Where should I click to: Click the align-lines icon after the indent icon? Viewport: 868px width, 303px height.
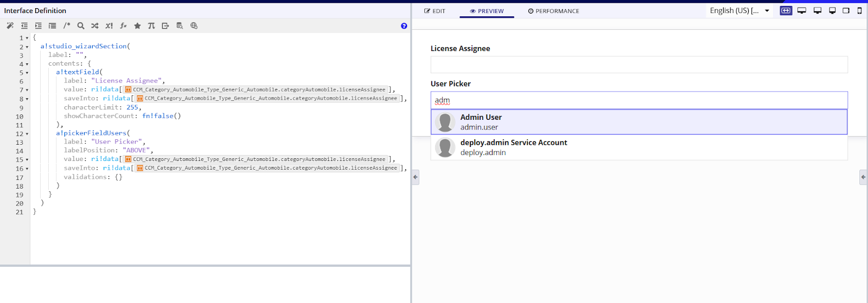52,25
